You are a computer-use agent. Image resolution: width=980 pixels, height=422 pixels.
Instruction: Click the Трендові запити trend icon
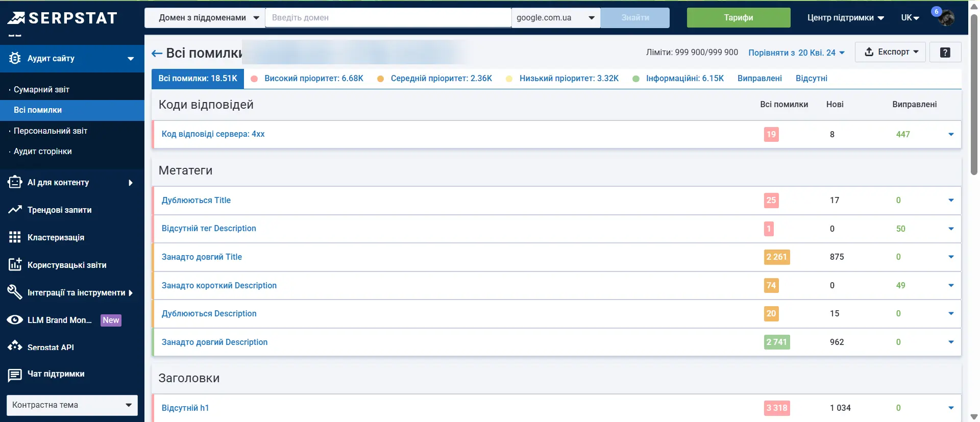[15, 210]
